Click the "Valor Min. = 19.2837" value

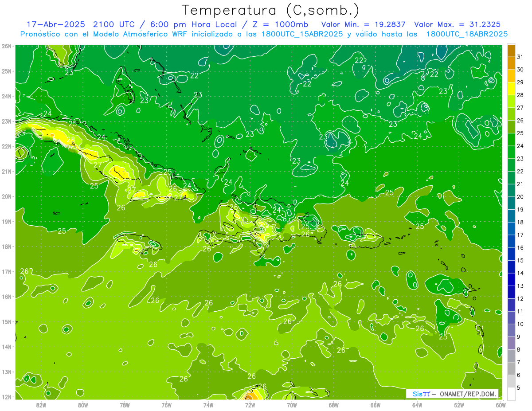(x=364, y=24)
